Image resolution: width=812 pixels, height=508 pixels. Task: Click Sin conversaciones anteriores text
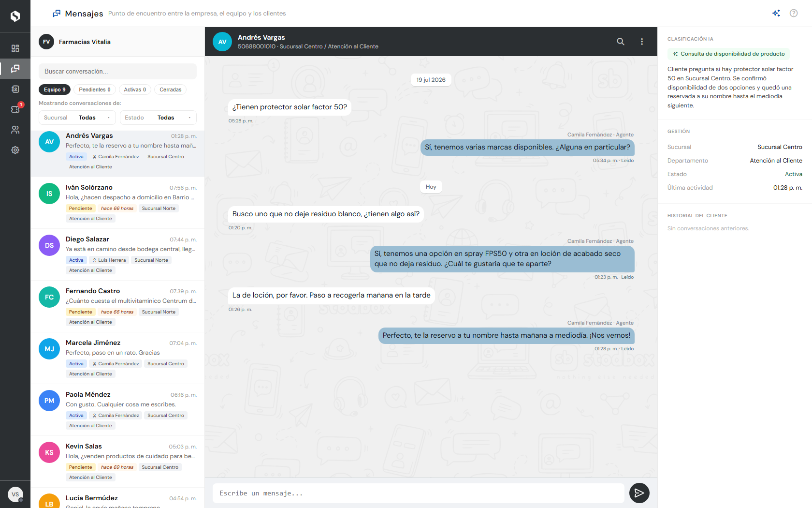click(708, 228)
